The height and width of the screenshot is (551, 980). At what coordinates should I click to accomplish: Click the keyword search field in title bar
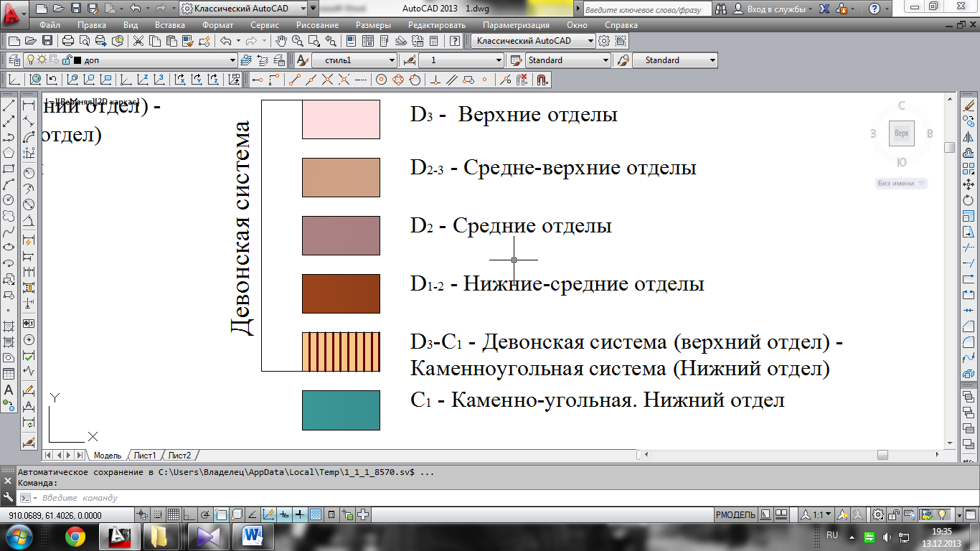[647, 9]
